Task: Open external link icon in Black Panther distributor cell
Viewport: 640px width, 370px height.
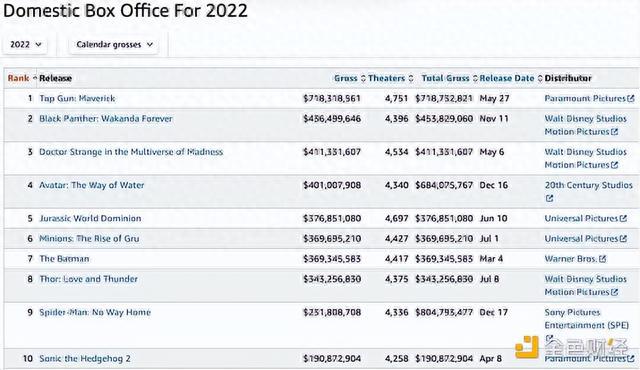Action: [615, 132]
